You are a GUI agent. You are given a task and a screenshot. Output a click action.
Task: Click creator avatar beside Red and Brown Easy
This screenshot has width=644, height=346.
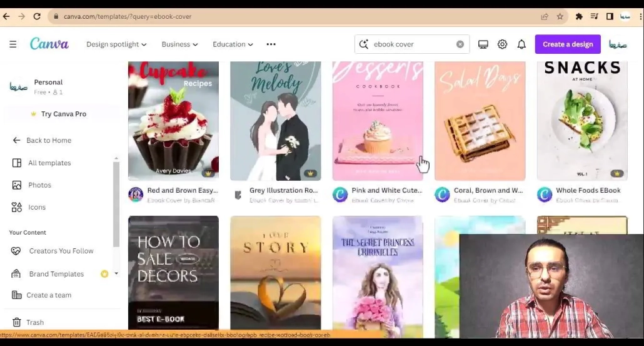[136, 195]
